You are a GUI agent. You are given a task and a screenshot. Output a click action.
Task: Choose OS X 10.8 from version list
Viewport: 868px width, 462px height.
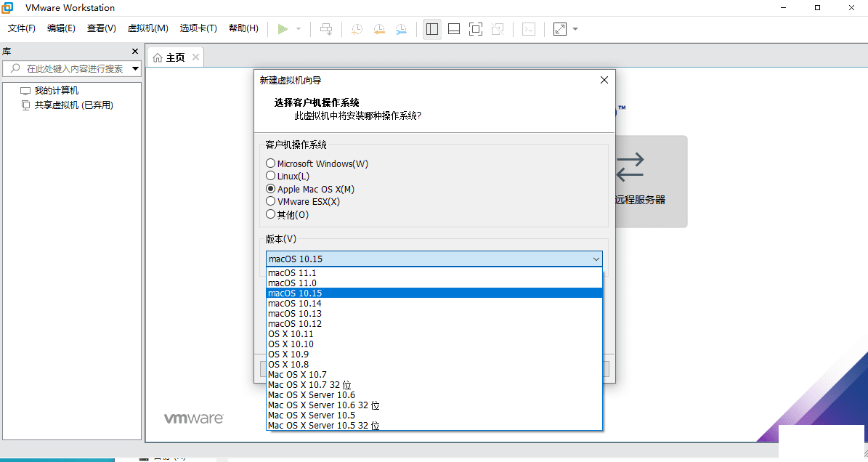coord(434,365)
